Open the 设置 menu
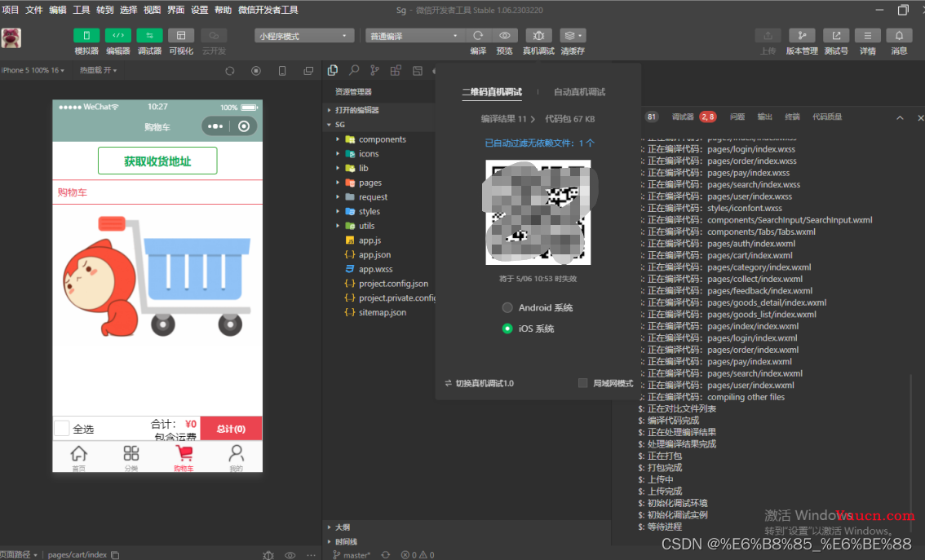 tap(199, 10)
